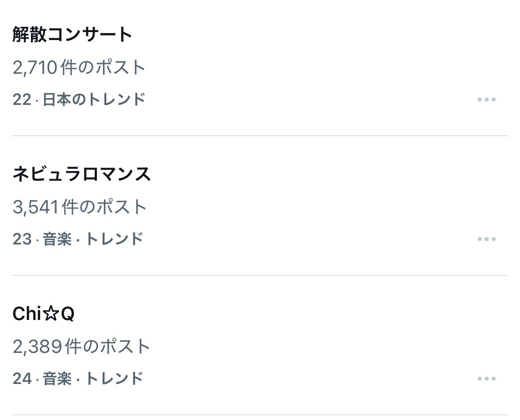This screenshot has width=520, height=420.
Task: Click 音楽 label under ネビュラロマンス
Action: pos(57,239)
